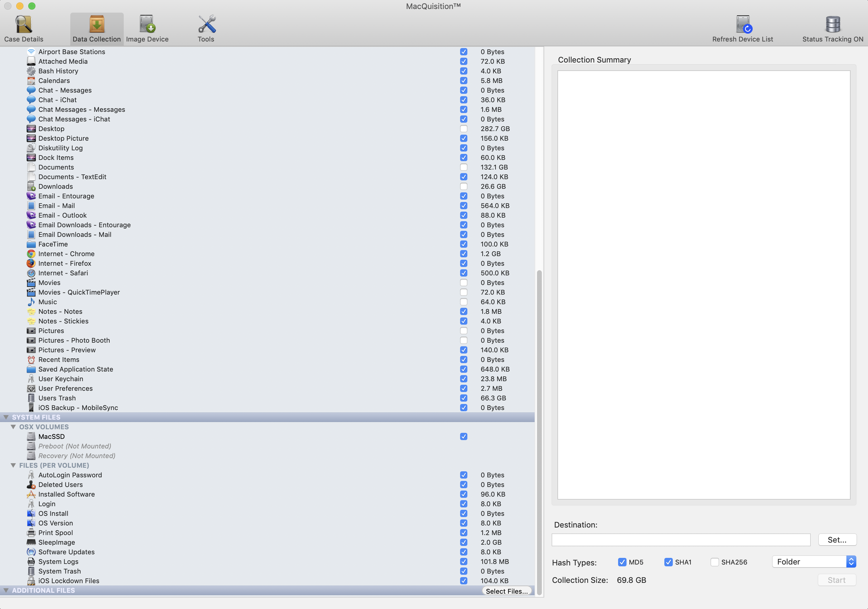
Task: Click inside the Collection Summary box
Action: point(703,285)
